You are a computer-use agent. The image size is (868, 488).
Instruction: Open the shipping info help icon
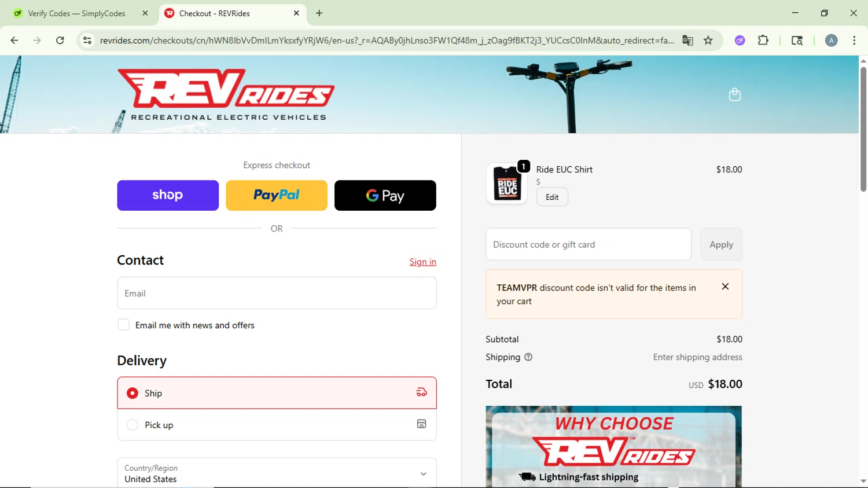click(528, 357)
